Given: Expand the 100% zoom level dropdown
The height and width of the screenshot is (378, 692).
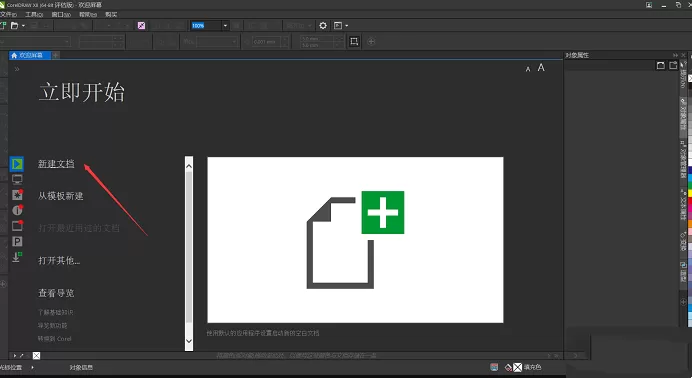Looking at the screenshot, I should (225, 26).
